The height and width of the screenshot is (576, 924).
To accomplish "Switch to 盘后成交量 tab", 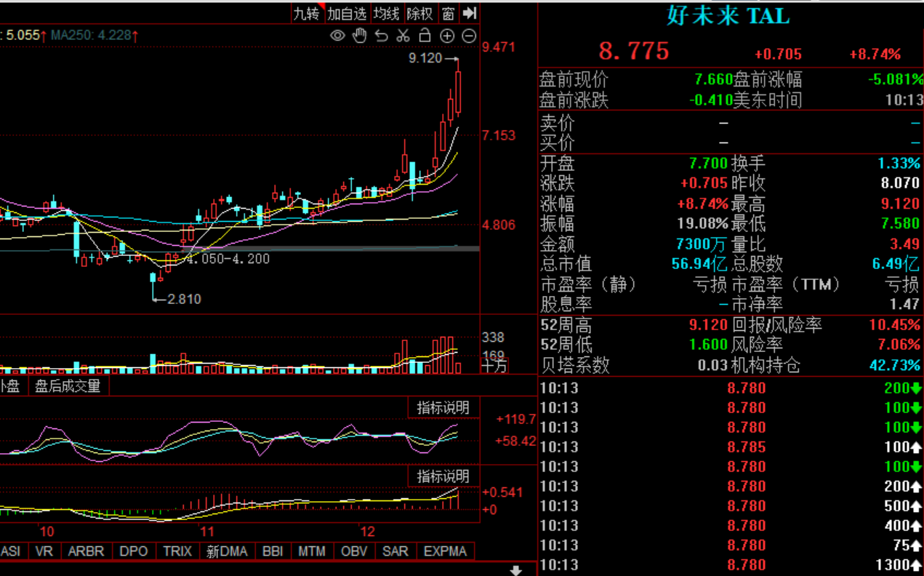I will pyautogui.click(x=68, y=386).
